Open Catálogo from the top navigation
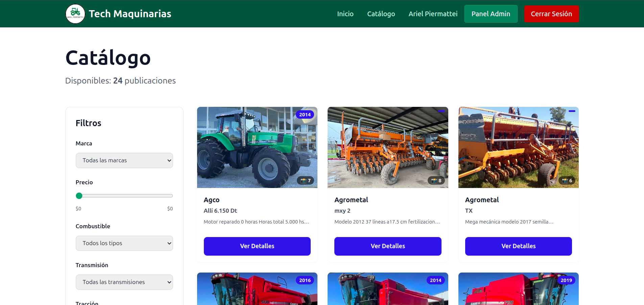 (381, 14)
